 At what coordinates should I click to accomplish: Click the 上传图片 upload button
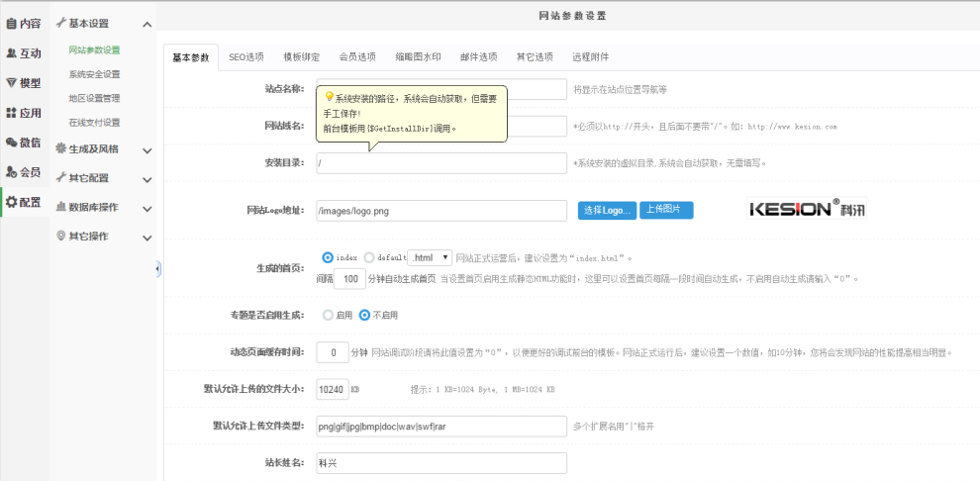click(666, 210)
